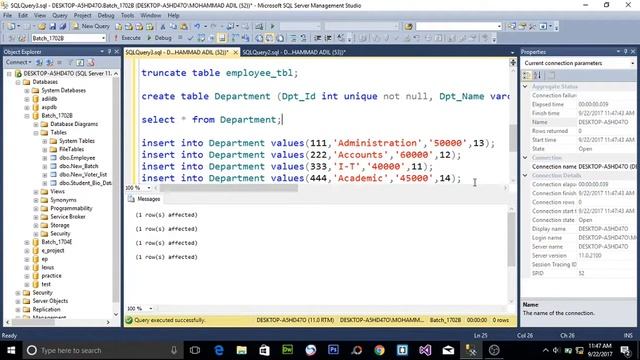This screenshot has width=640, height=360.
Task: Click the Alphabetical sort icon in Properties panel
Action: [x=538, y=75]
